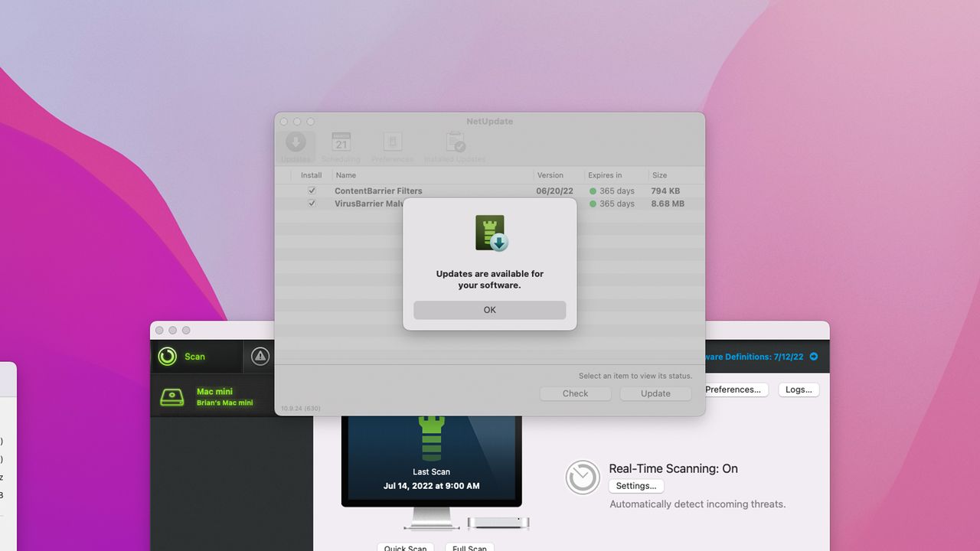Close the NetUpdate window

(x=283, y=122)
